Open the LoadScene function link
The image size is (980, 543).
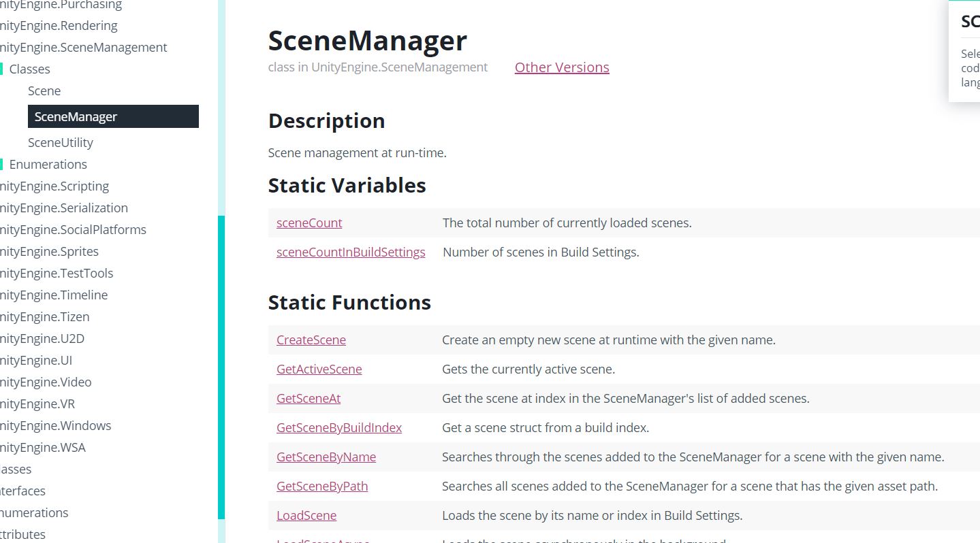pyautogui.click(x=306, y=516)
